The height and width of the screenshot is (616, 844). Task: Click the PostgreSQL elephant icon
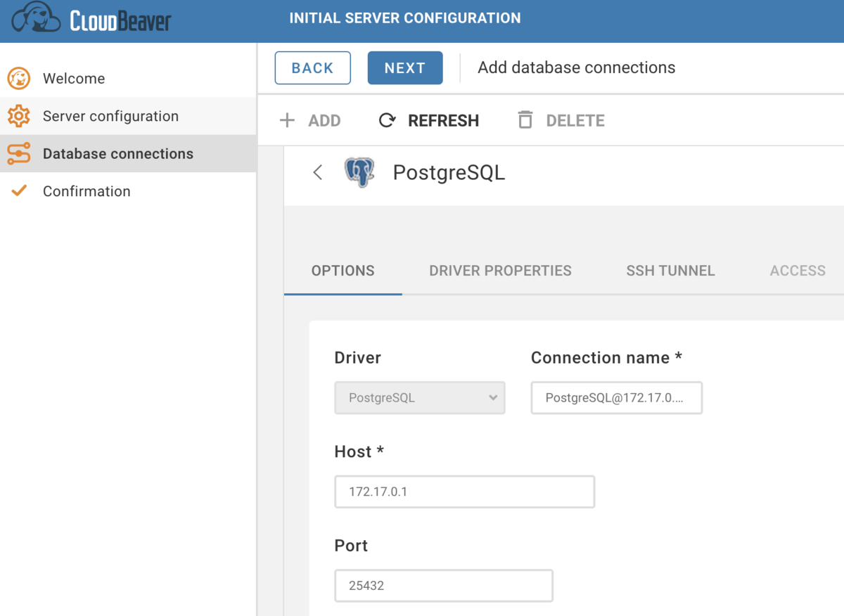click(x=359, y=172)
